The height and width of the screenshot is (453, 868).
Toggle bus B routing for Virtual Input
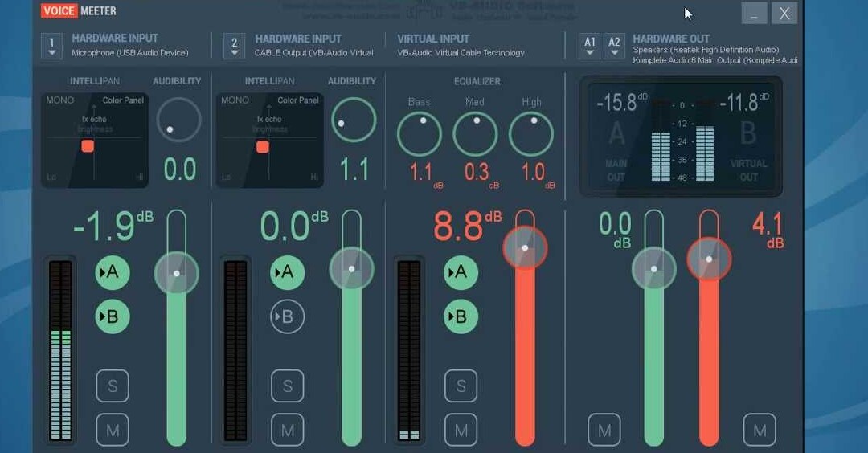(461, 316)
